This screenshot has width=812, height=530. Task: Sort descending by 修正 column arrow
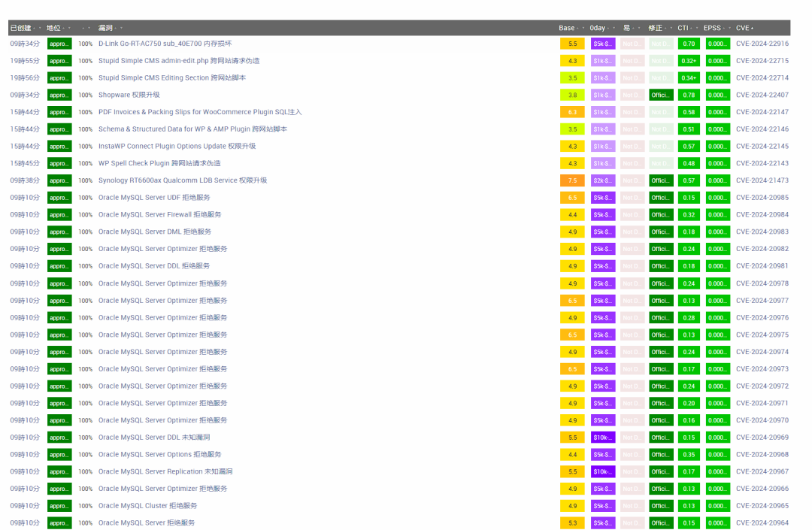coord(671,28)
